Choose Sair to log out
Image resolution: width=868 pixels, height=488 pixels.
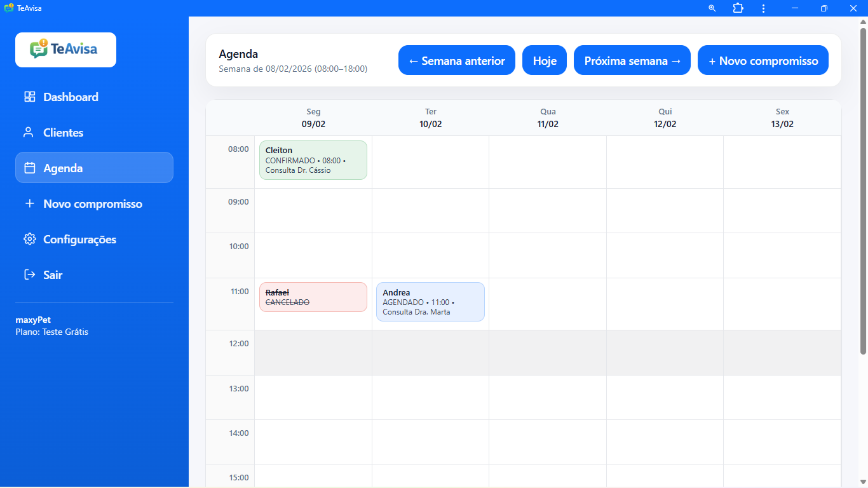[x=94, y=275]
